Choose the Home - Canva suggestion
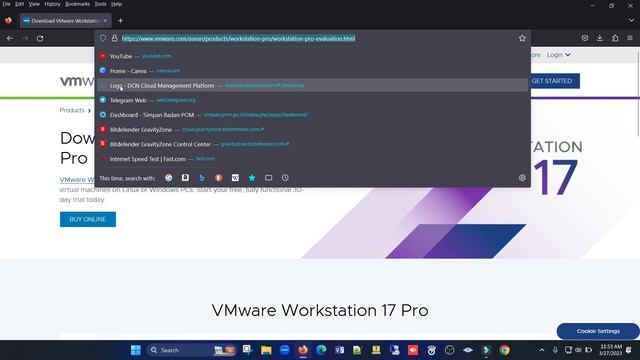Image resolution: width=640 pixels, height=360 pixels. click(x=313, y=71)
